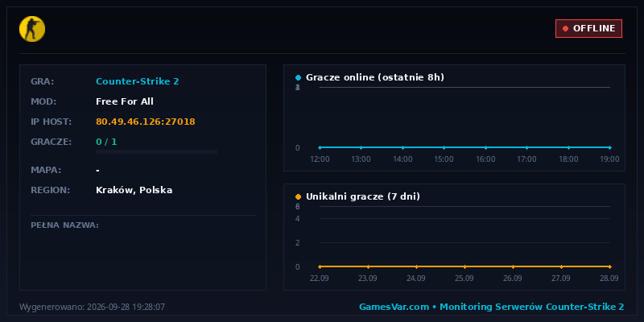Click the red OFFLINE status badge
This screenshot has height=322, width=644.
pos(588,28)
